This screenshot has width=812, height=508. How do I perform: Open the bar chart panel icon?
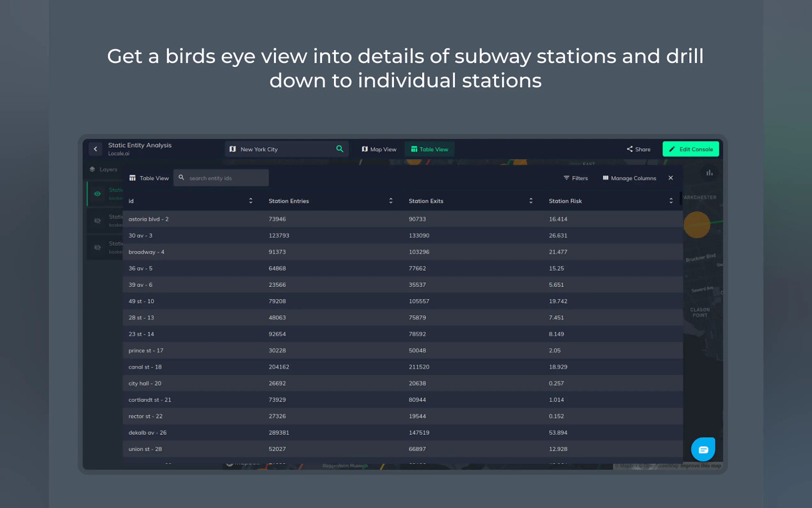(709, 173)
